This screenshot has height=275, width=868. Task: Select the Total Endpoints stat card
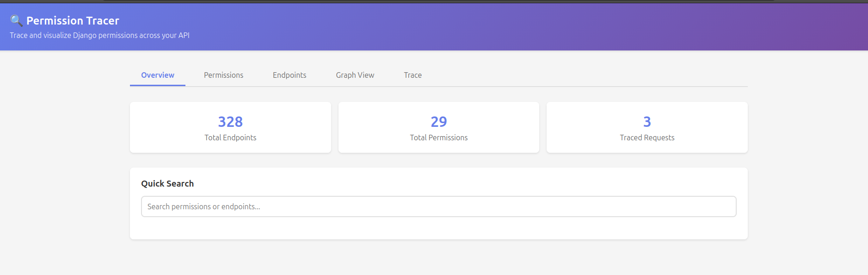pos(230,127)
